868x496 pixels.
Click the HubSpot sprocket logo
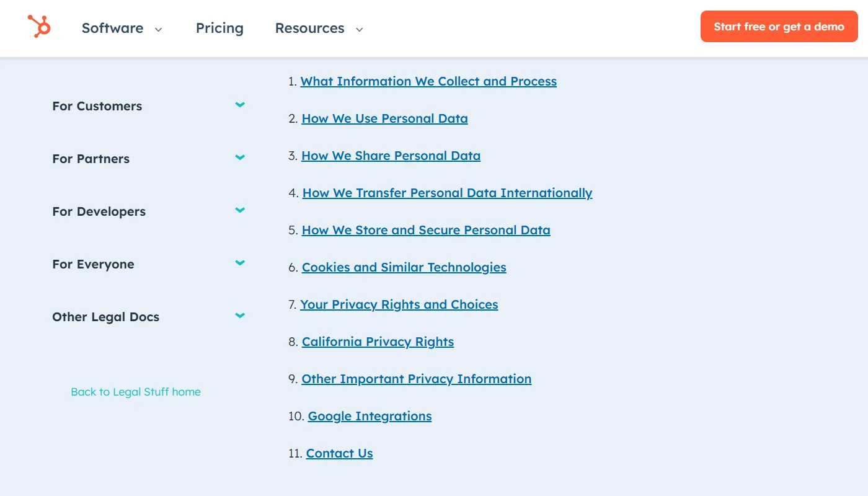click(x=38, y=27)
